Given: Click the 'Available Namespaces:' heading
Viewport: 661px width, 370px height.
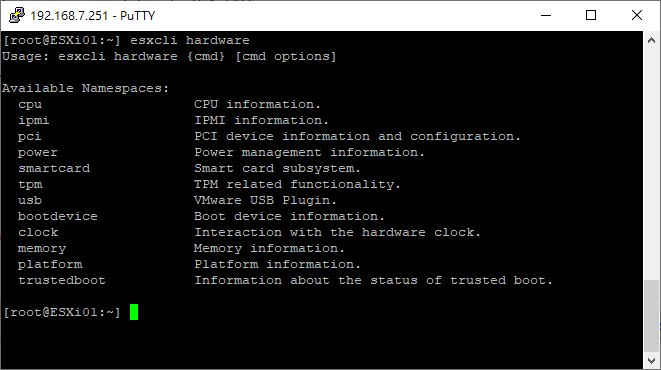Looking at the screenshot, I should pyautogui.click(x=85, y=88).
